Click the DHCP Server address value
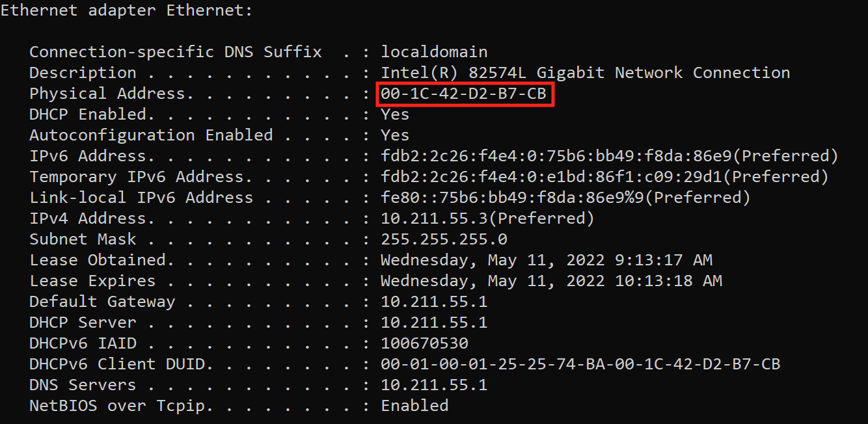 (434, 323)
